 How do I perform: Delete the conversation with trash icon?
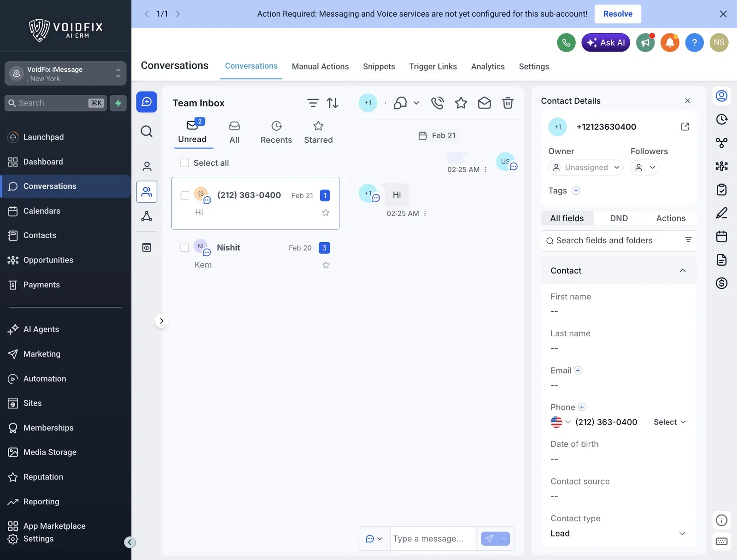pyautogui.click(x=508, y=103)
